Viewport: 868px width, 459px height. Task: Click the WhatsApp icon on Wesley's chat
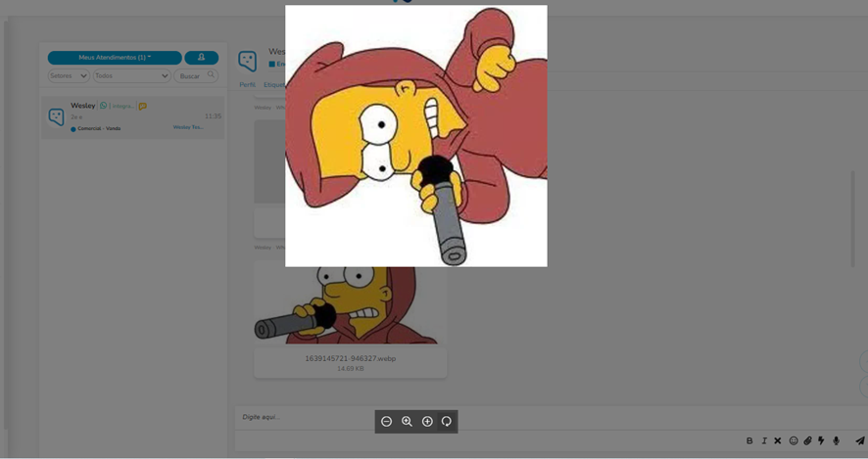coord(104,105)
